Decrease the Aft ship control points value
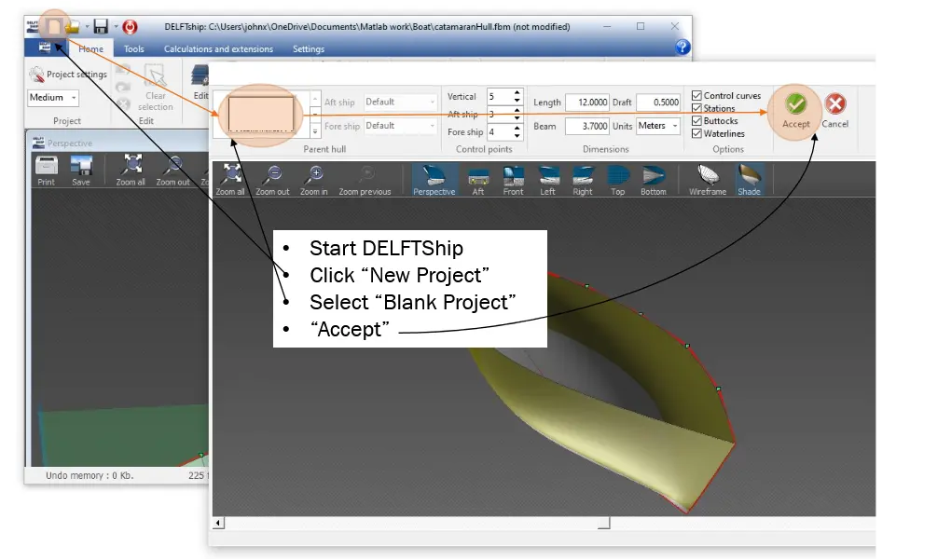The height and width of the screenshot is (560, 951). pos(517,117)
